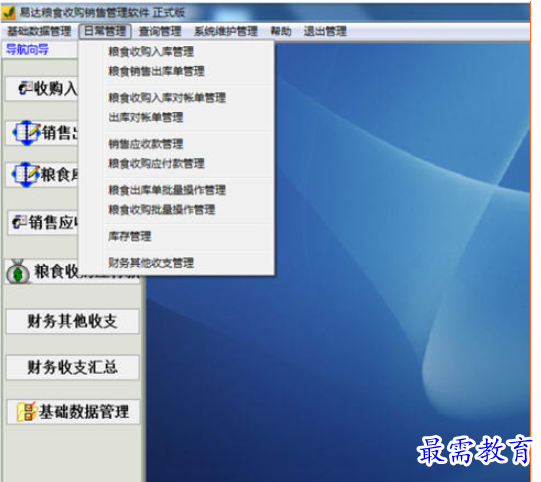Image resolution: width=541 pixels, height=482 pixels.
Task: Open the 查询管理 menu
Action: (160, 31)
